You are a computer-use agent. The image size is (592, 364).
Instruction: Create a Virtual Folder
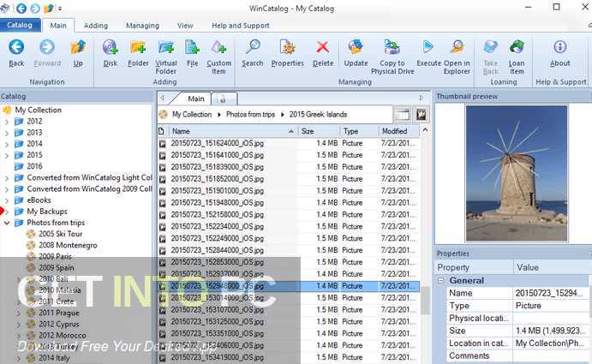pos(165,57)
